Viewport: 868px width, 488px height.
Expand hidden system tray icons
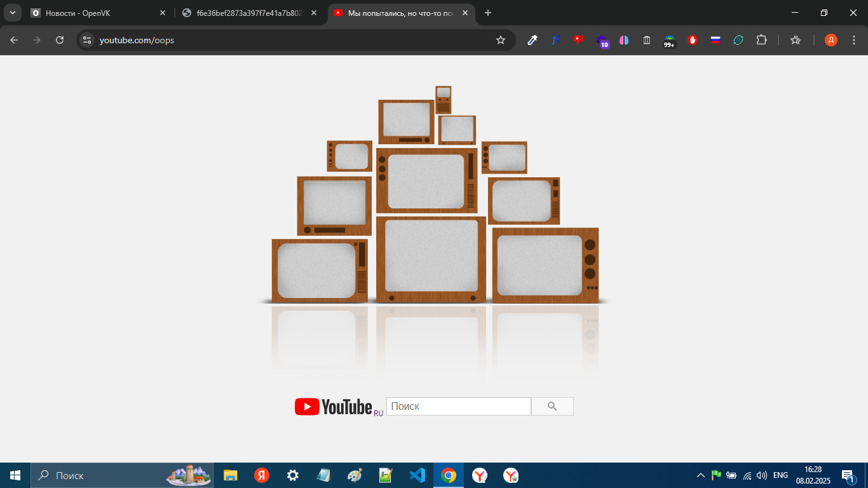coord(701,475)
